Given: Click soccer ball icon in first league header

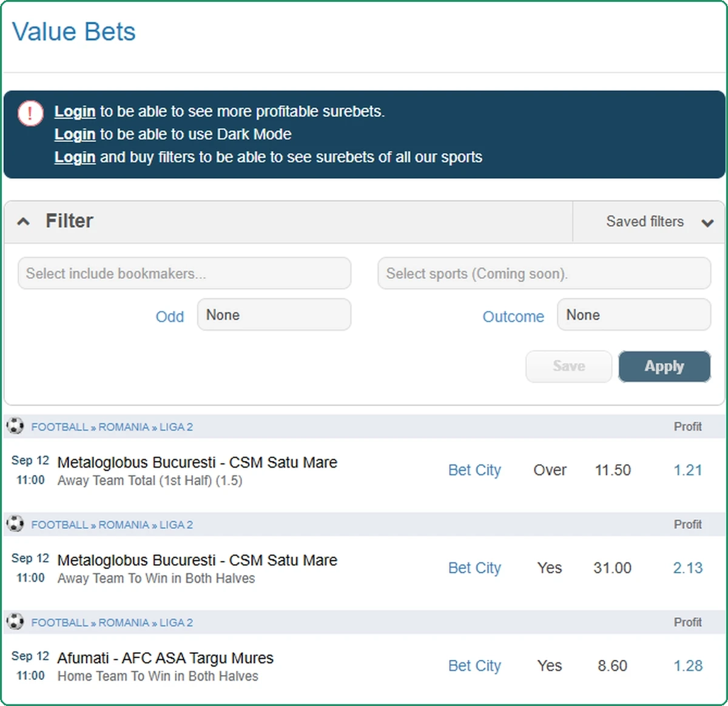Looking at the screenshot, I should (15, 426).
